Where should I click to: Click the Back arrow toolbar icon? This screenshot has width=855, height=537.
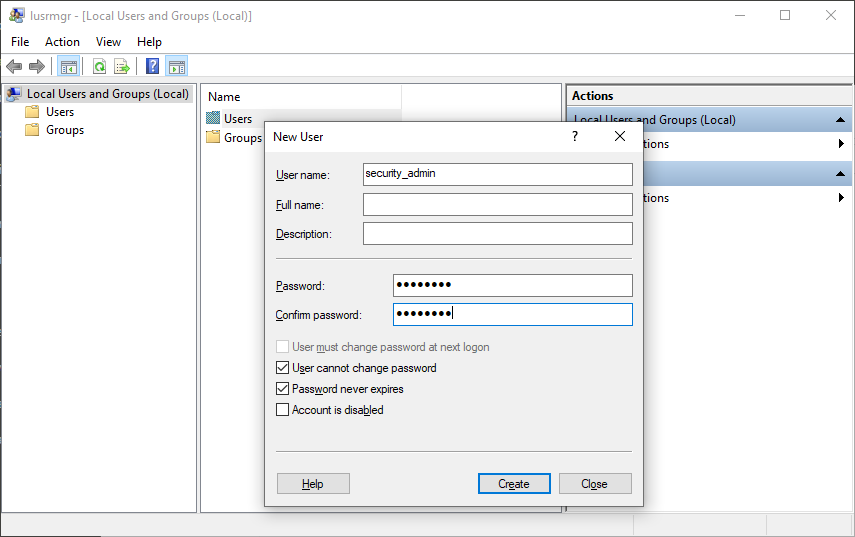click(14, 67)
